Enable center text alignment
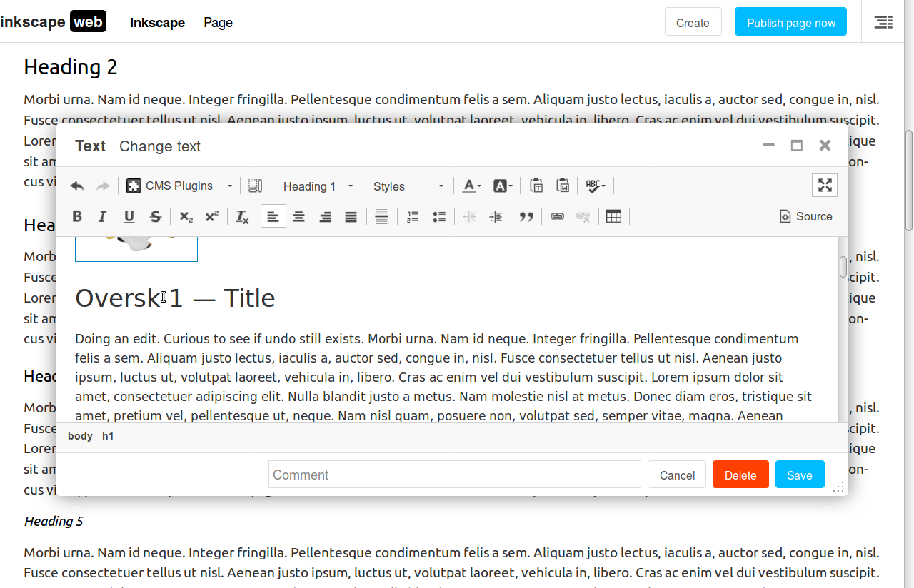Screen dimensions: 914x588 pos(299,217)
